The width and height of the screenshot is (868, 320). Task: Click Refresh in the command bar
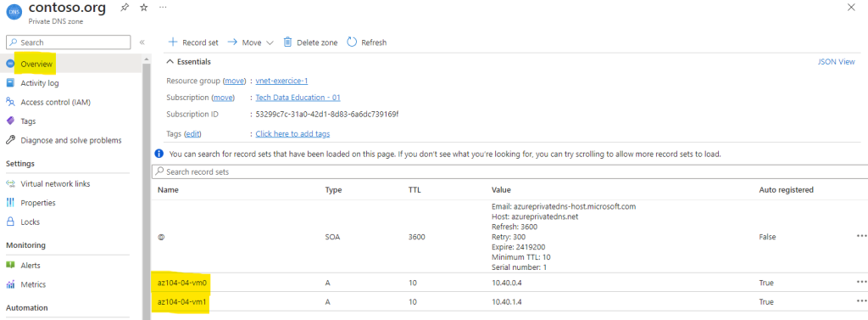367,42
